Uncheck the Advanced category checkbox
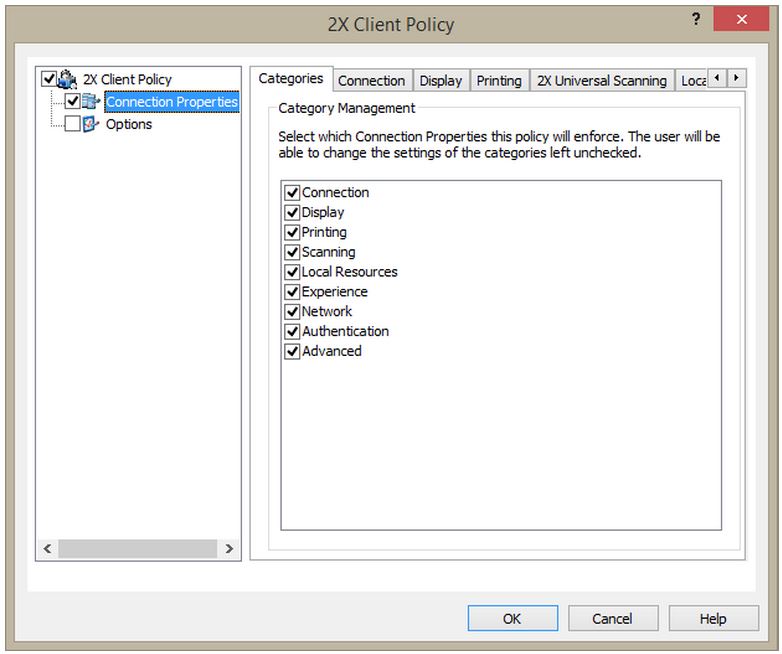Image resolution: width=782 pixels, height=654 pixels. tap(292, 351)
